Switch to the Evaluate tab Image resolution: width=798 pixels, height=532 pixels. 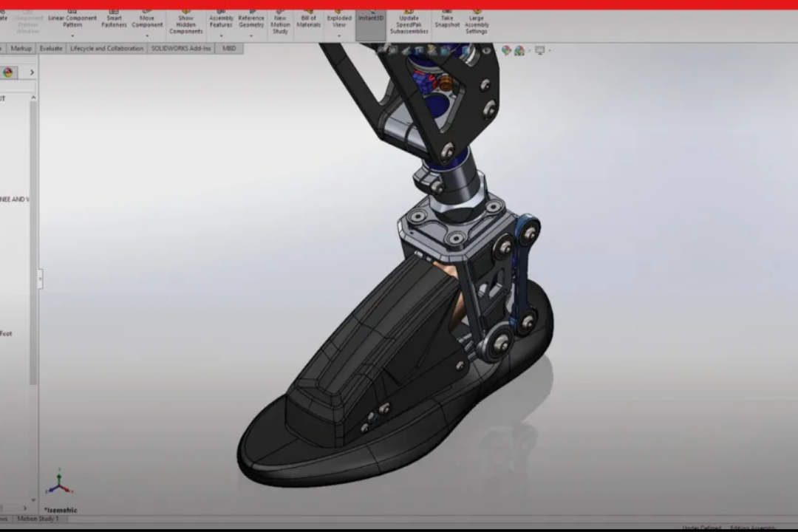coord(51,48)
